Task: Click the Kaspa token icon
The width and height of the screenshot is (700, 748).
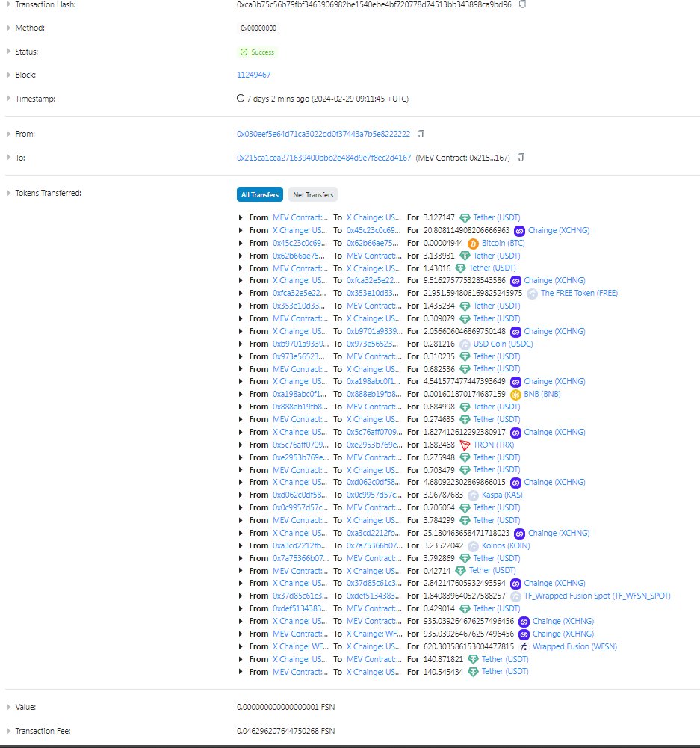Action: pos(473,495)
